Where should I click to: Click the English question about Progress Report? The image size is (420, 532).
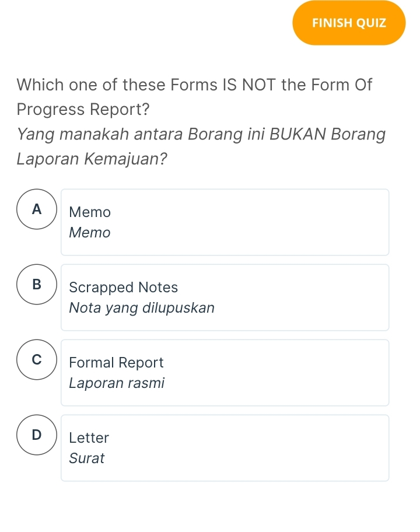point(195,97)
